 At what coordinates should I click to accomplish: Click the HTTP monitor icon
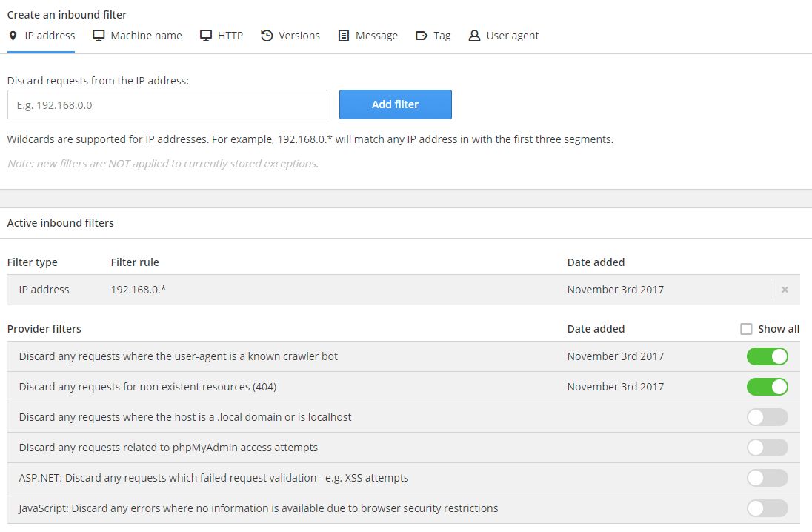(206, 36)
